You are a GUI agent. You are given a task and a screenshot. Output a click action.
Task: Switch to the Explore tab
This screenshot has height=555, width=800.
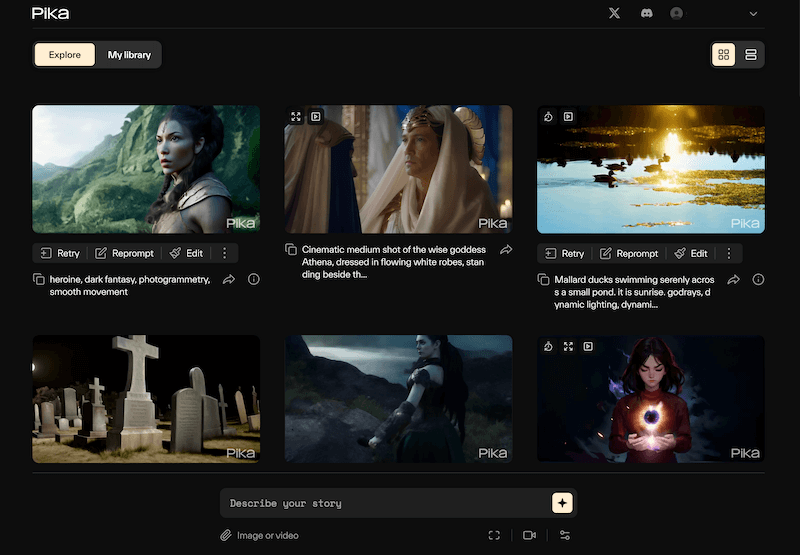(65, 55)
